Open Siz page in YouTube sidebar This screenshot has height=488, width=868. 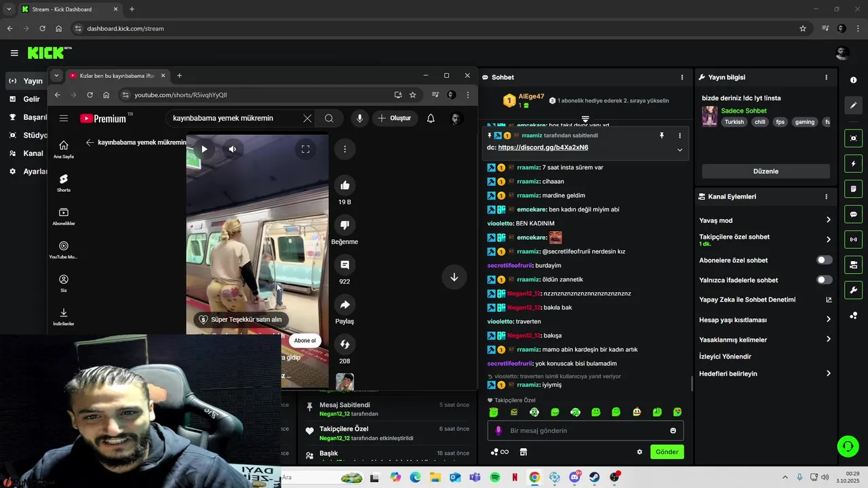pyautogui.click(x=64, y=283)
